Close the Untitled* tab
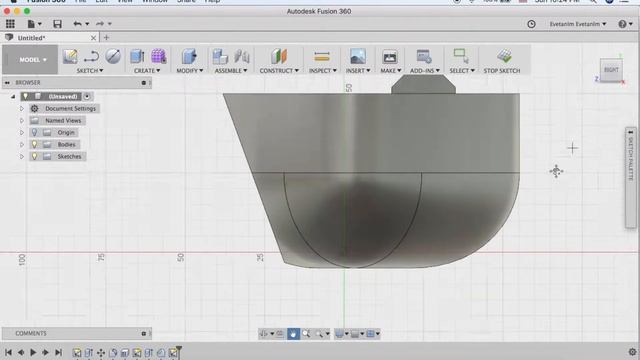 93,38
